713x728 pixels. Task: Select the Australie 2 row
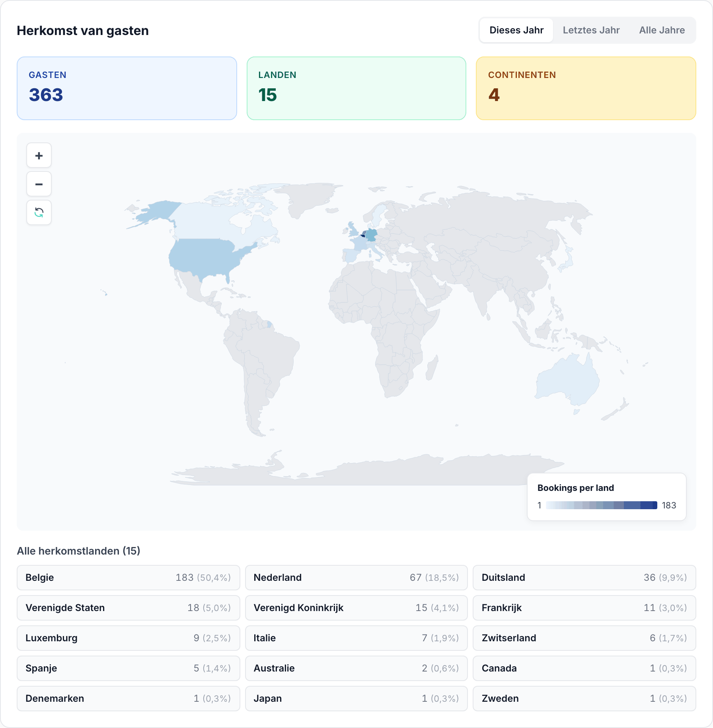click(x=356, y=668)
